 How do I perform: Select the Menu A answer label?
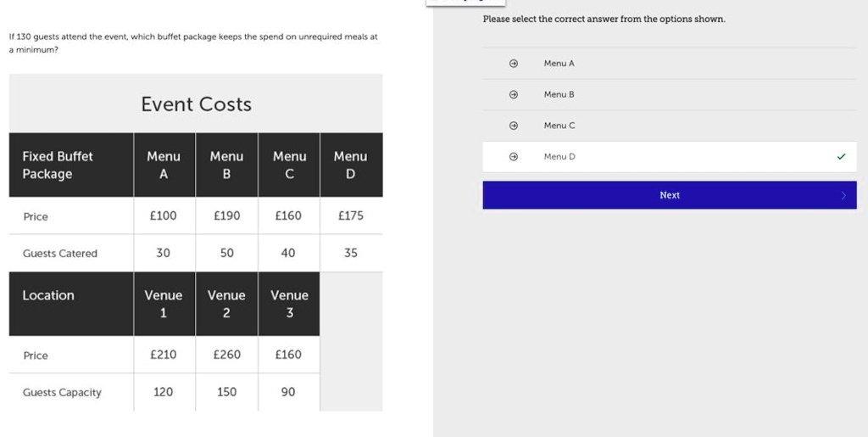click(x=559, y=64)
